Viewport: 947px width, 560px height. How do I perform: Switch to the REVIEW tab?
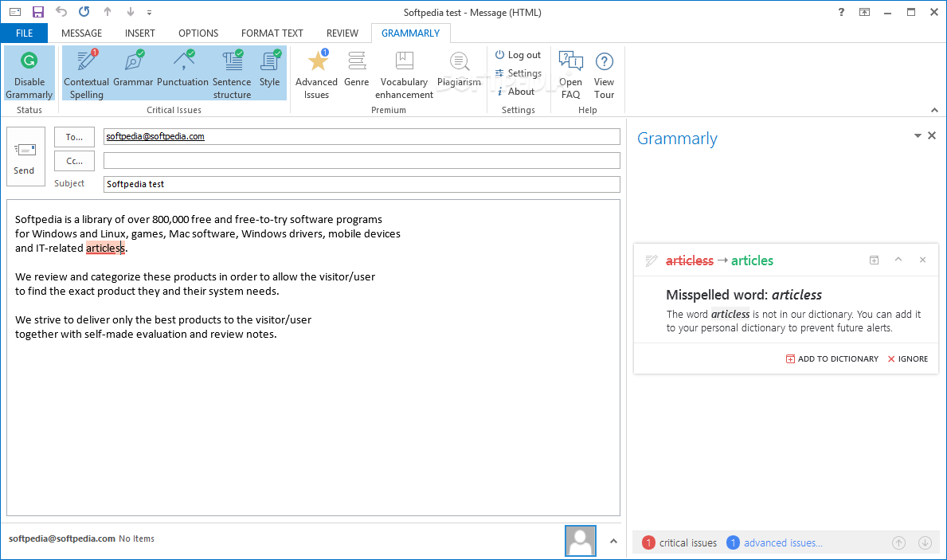(x=342, y=33)
